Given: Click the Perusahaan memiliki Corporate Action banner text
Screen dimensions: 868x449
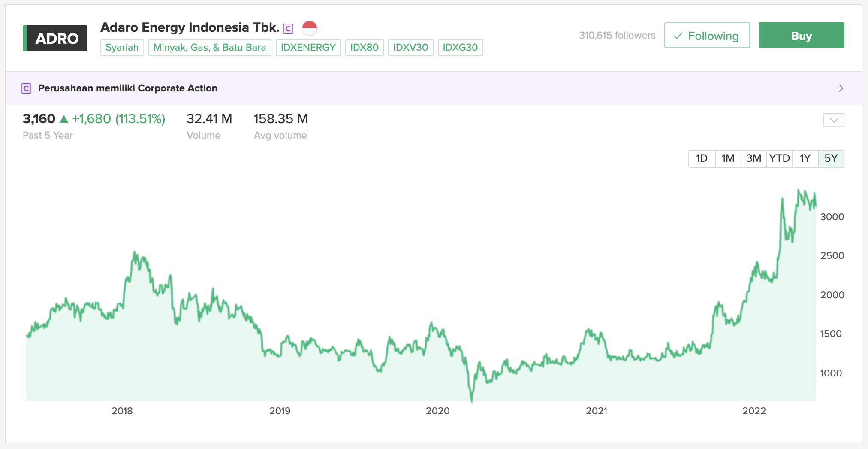Looking at the screenshot, I should click(x=128, y=88).
